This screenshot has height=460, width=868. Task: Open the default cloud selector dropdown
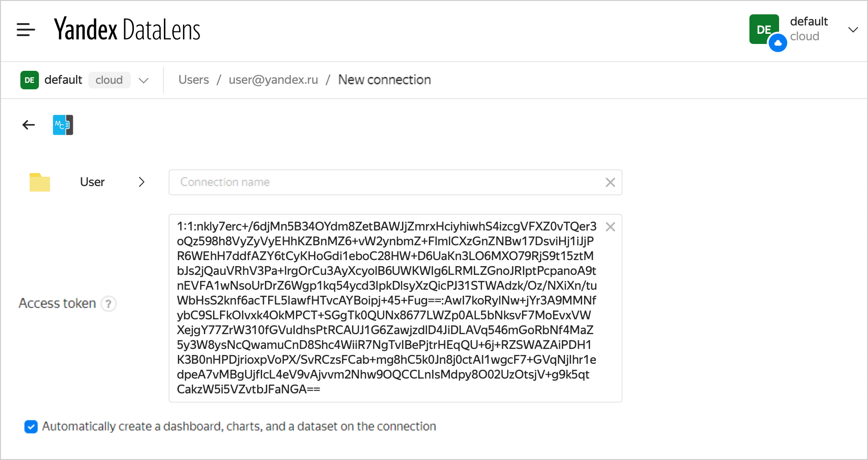(144, 81)
